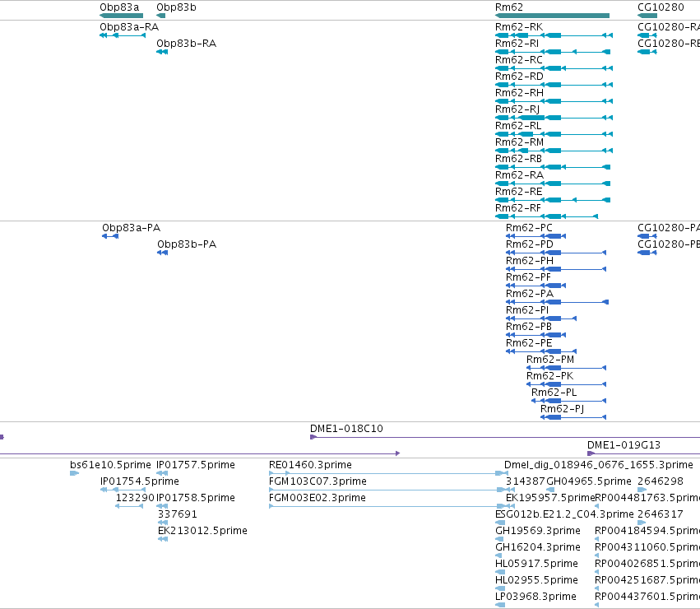This screenshot has width=700, height=609.
Task: Click protein Rm62-PL
Action: (554, 393)
